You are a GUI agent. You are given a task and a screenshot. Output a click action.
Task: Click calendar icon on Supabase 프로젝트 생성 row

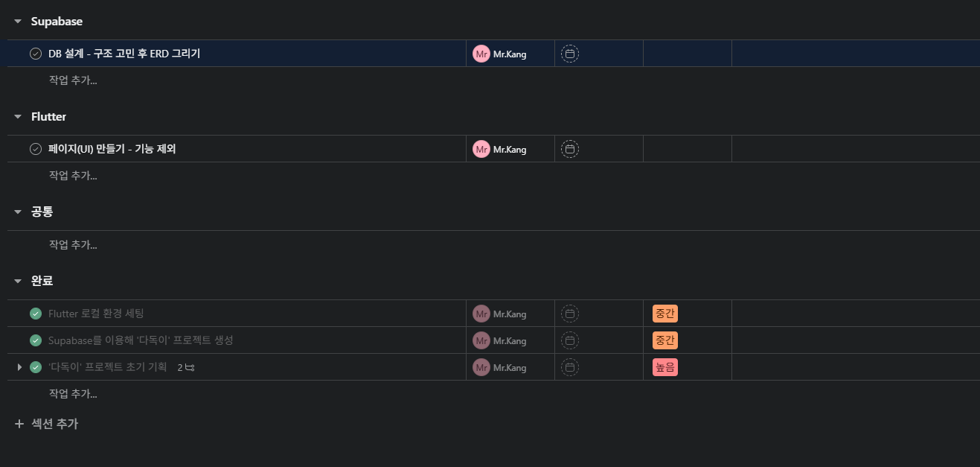pyautogui.click(x=569, y=340)
